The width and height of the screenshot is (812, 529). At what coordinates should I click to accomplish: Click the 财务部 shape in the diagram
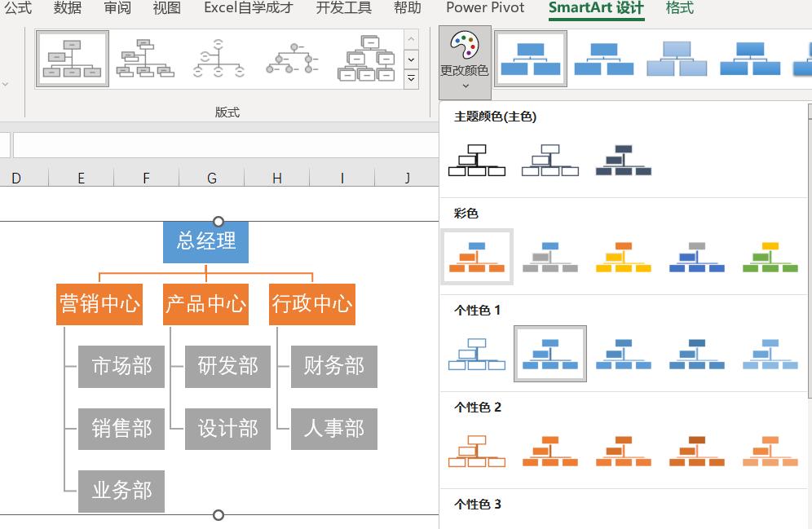pyautogui.click(x=333, y=367)
